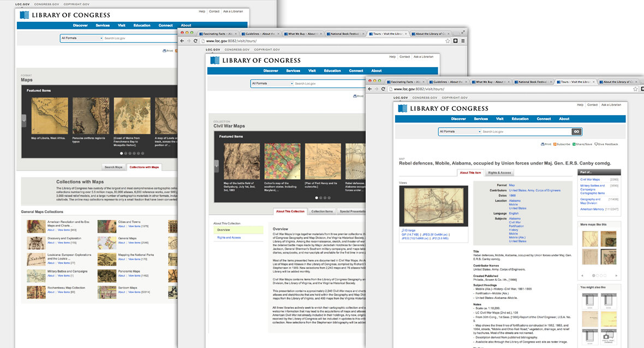Click the Enlarge link under the map thumbnail
The width and height of the screenshot is (644, 348).
click(x=409, y=229)
